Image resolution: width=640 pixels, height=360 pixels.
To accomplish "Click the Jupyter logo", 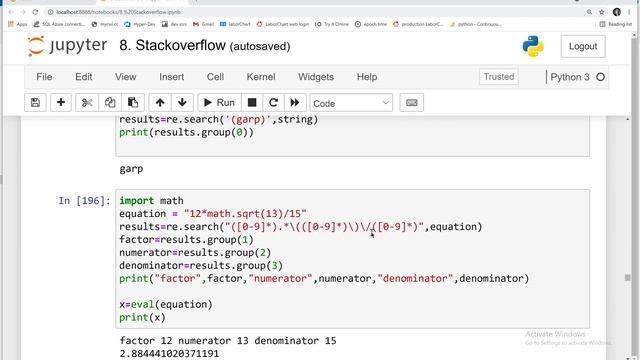I will click(67, 46).
